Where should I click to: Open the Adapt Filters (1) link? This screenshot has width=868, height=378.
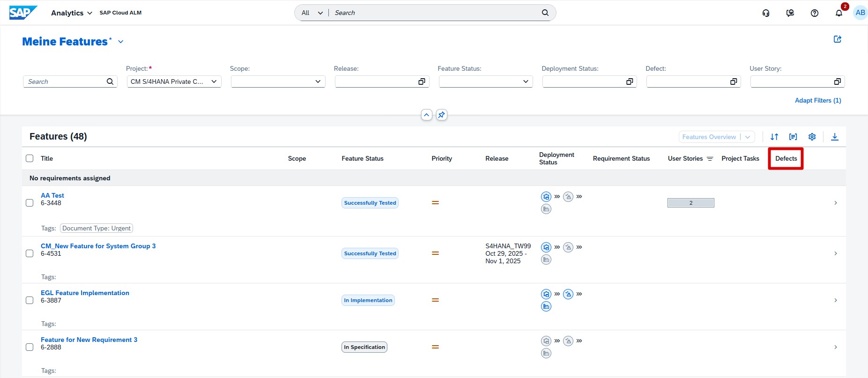click(817, 100)
